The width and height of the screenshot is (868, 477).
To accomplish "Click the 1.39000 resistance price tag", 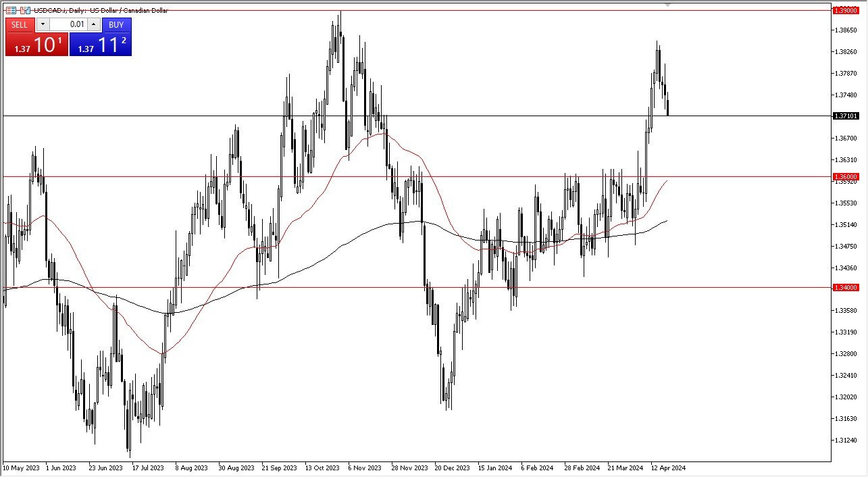I will [x=846, y=9].
